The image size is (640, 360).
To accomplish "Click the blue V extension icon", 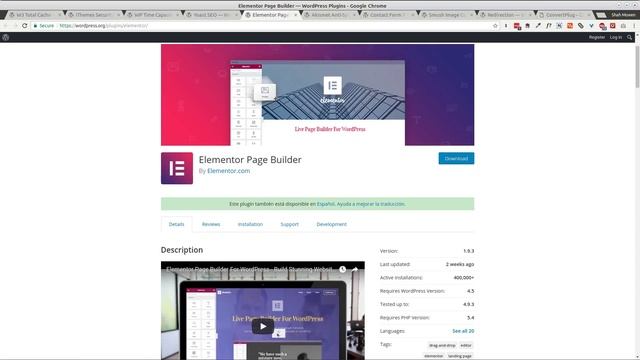I will (591, 26).
